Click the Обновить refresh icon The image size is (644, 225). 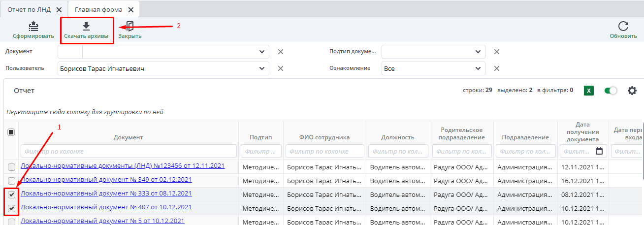[623, 26]
